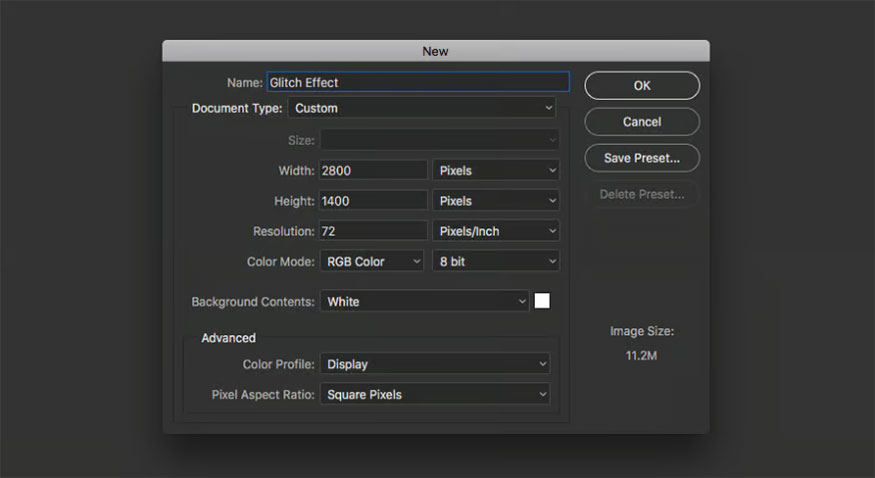
Task: Click the Resolution field showing 72
Action: pyautogui.click(x=373, y=231)
